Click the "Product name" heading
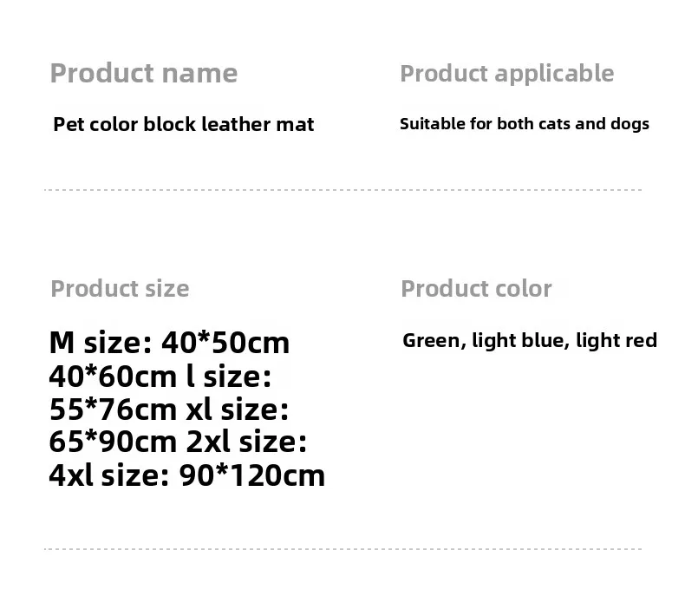The height and width of the screenshot is (616, 685). pyautogui.click(x=143, y=74)
